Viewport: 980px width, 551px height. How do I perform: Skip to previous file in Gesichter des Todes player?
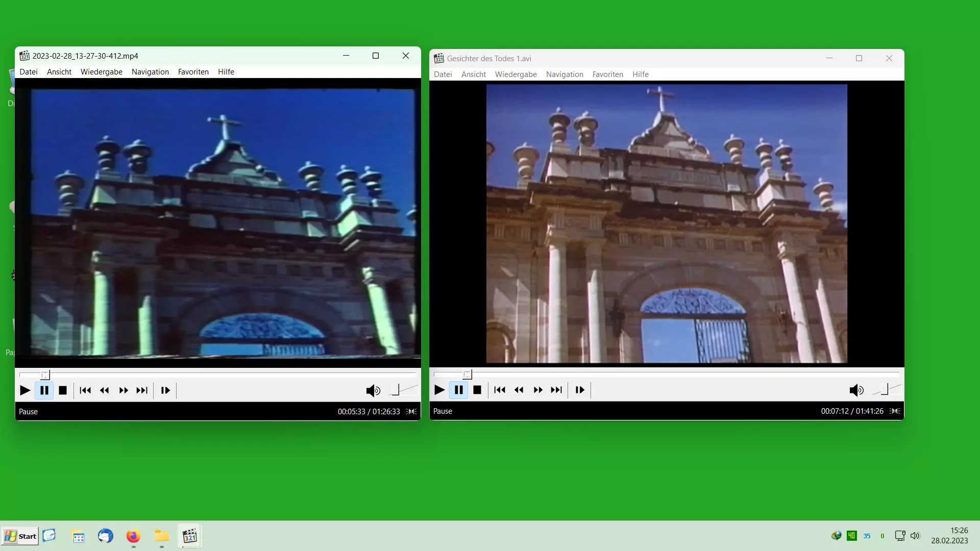[500, 390]
